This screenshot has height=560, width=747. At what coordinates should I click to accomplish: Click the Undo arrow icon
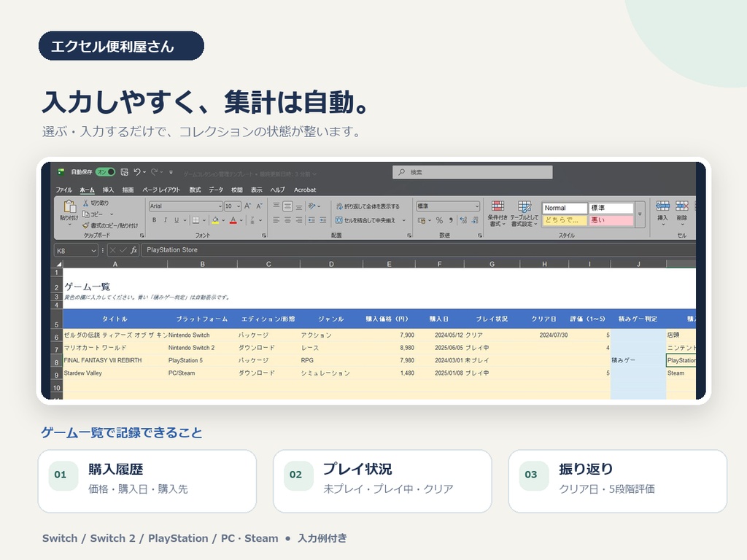(x=137, y=172)
